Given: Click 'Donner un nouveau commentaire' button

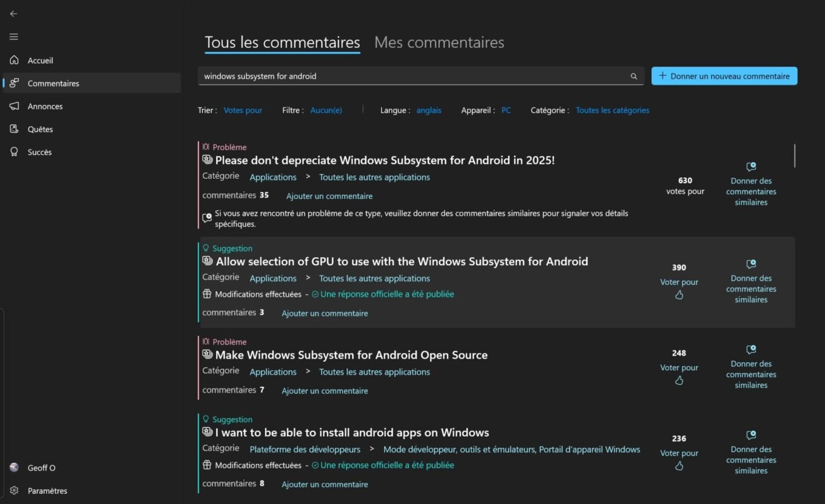Looking at the screenshot, I should 724,76.
